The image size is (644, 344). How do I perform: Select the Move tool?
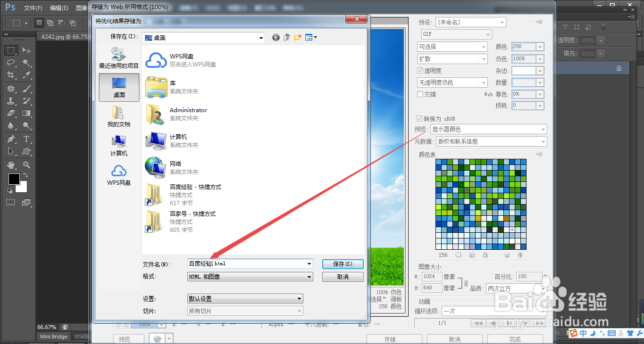coord(27,50)
